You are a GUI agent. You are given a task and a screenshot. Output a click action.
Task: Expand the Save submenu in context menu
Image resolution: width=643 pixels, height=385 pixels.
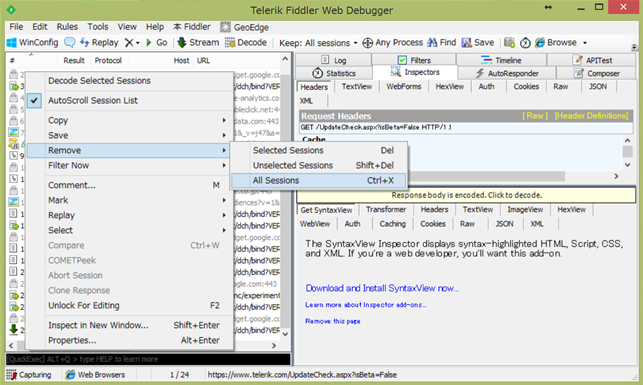129,135
